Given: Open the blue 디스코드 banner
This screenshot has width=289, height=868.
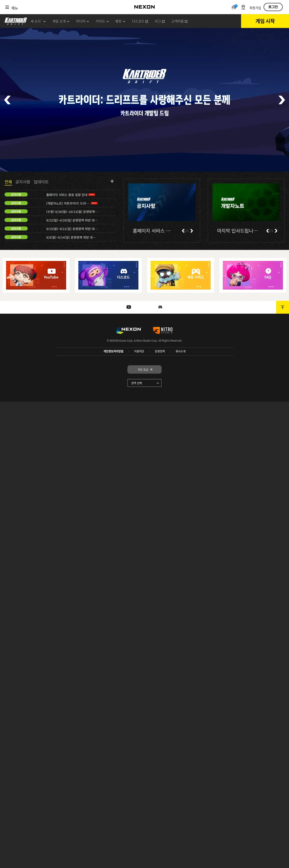Looking at the screenshot, I should pyautogui.click(x=108, y=275).
